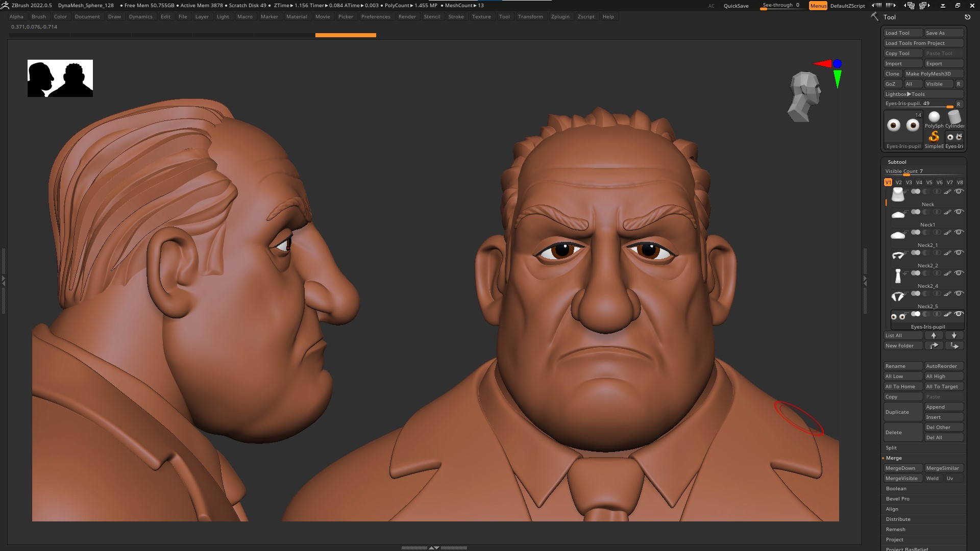Collapse the Subtool section header
Viewport: 980px width, 551px height.
pos(897,162)
